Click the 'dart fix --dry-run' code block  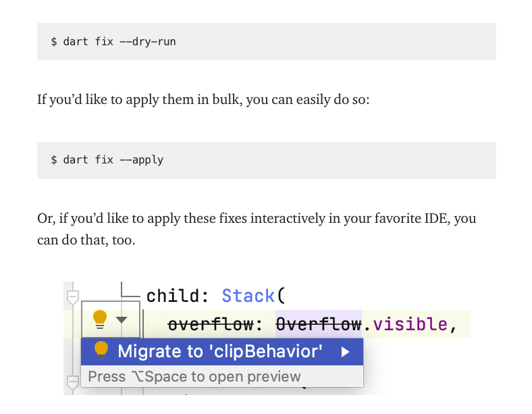[267, 42]
